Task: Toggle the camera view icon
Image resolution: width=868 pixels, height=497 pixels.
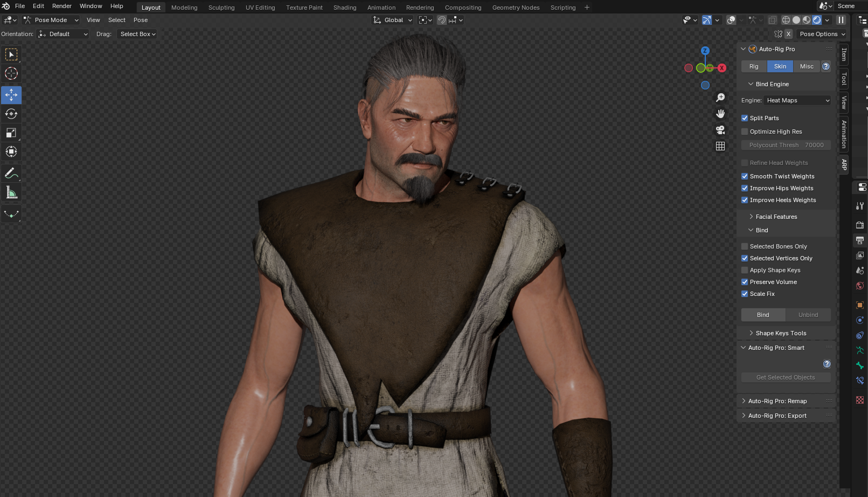Action: [x=720, y=130]
